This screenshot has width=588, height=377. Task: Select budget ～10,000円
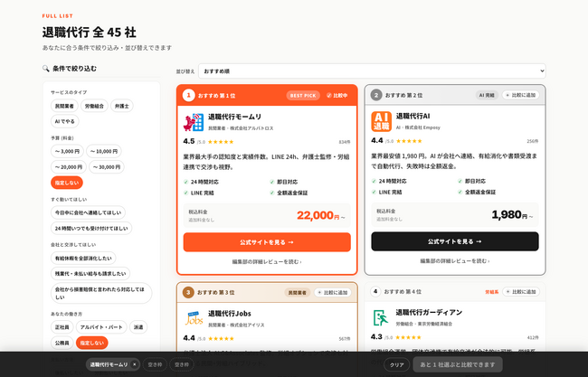click(104, 151)
